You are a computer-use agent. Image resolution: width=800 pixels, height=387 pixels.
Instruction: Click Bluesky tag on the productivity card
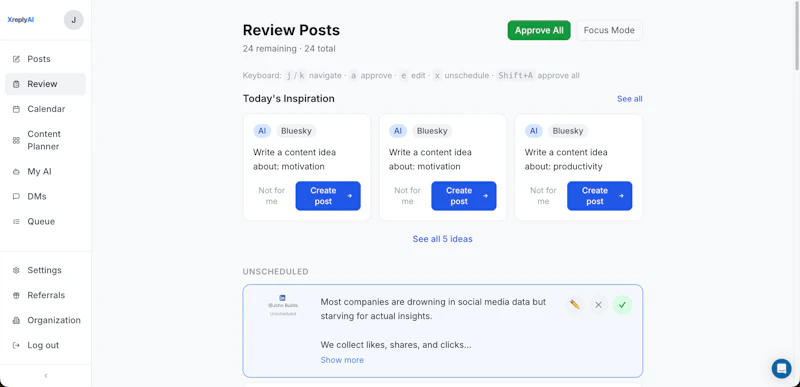tap(568, 131)
